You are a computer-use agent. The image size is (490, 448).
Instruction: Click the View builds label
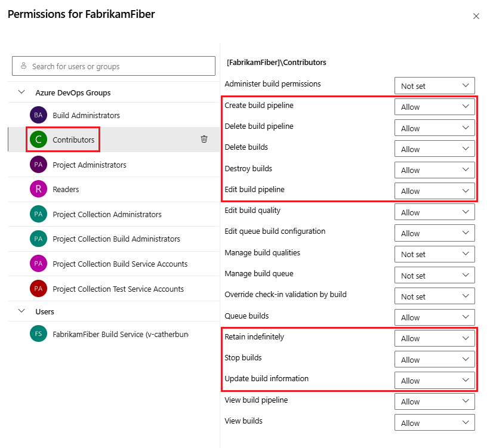point(244,421)
